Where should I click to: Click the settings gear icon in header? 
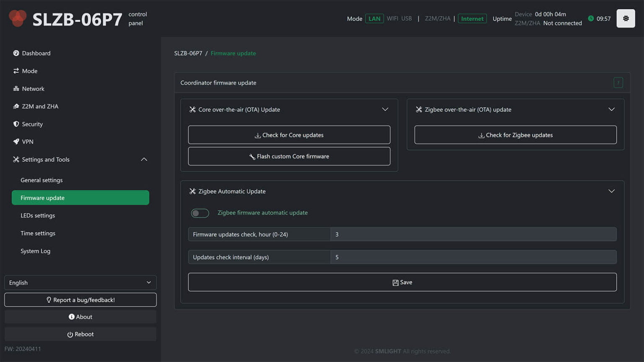(625, 18)
